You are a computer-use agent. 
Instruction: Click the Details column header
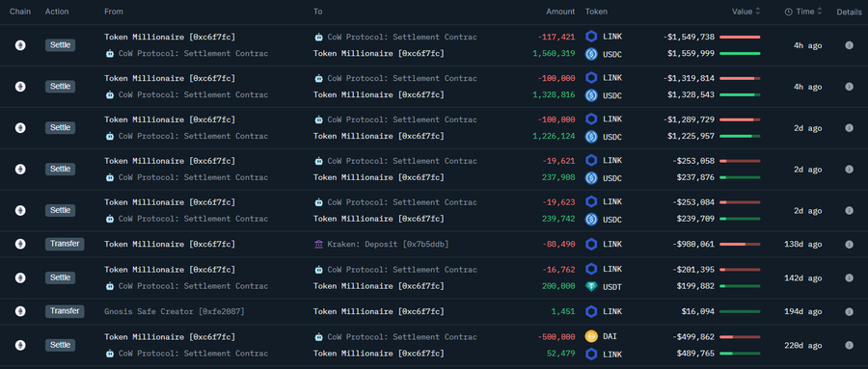click(x=849, y=12)
